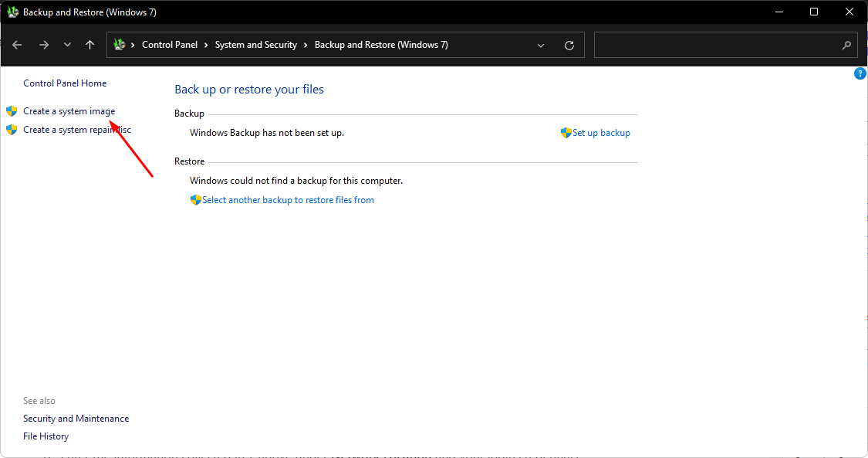
Task: Expand breadcrumb chevron after Control Panel
Action: (206, 46)
